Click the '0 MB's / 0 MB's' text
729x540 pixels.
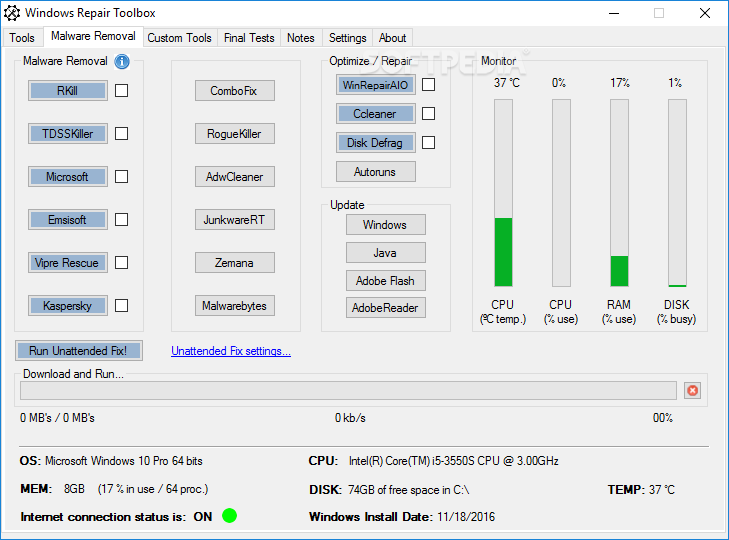point(57,418)
